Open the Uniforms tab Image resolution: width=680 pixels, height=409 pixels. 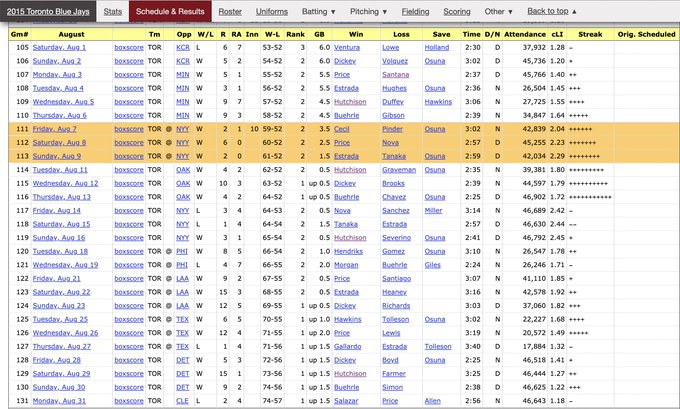pyautogui.click(x=271, y=12)
